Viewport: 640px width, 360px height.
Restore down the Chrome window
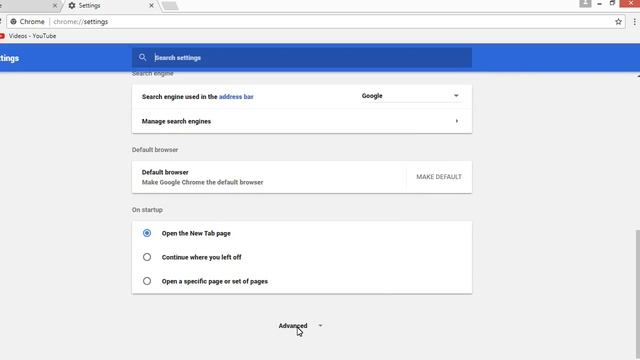[612, 3]
